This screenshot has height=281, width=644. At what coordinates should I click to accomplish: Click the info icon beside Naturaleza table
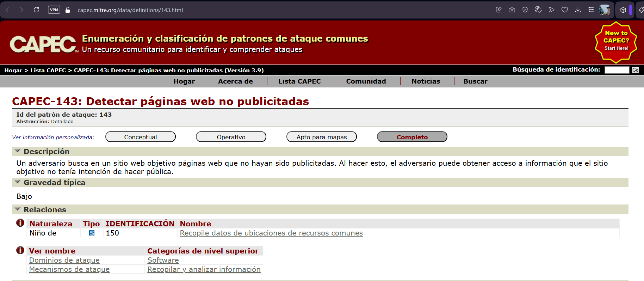(20, 223)
